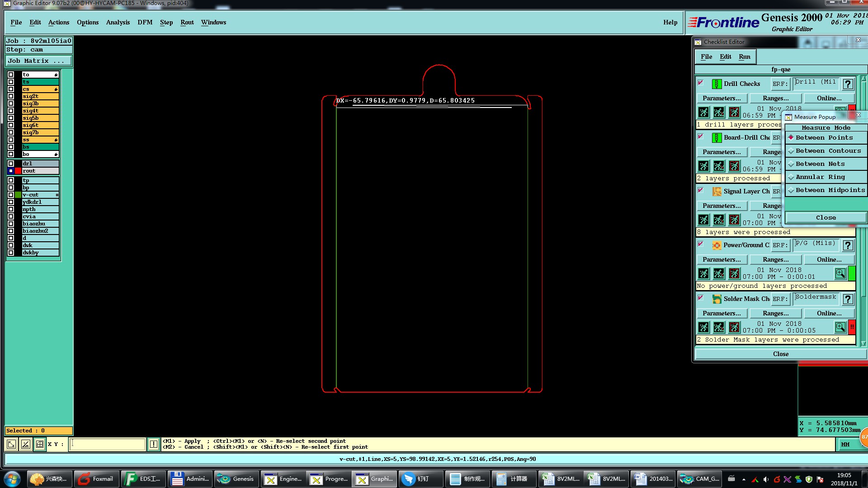Open Parameters for Solder Mask Checks
Screen dimensions: 868x488
click(722, 313)
